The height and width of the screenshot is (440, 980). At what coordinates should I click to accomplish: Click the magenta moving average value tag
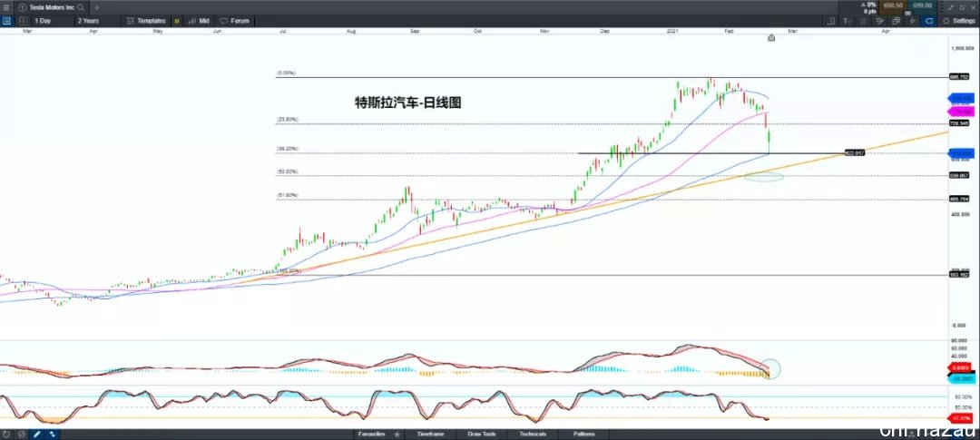(x=962, y=112)
